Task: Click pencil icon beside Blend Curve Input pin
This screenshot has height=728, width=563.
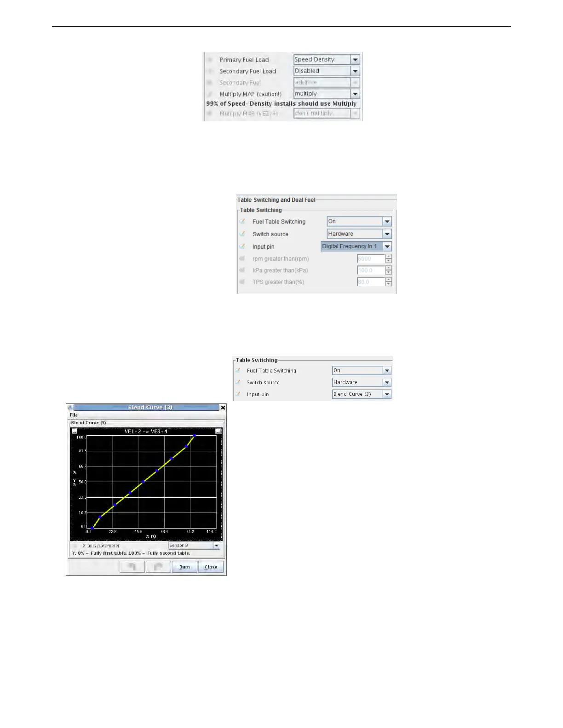Action: [238, 394]
